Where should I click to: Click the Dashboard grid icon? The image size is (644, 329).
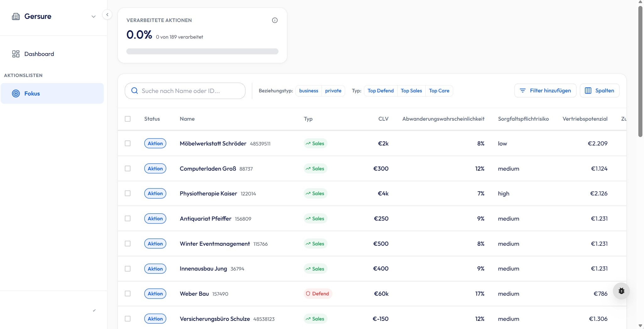[x=16, y=54]
